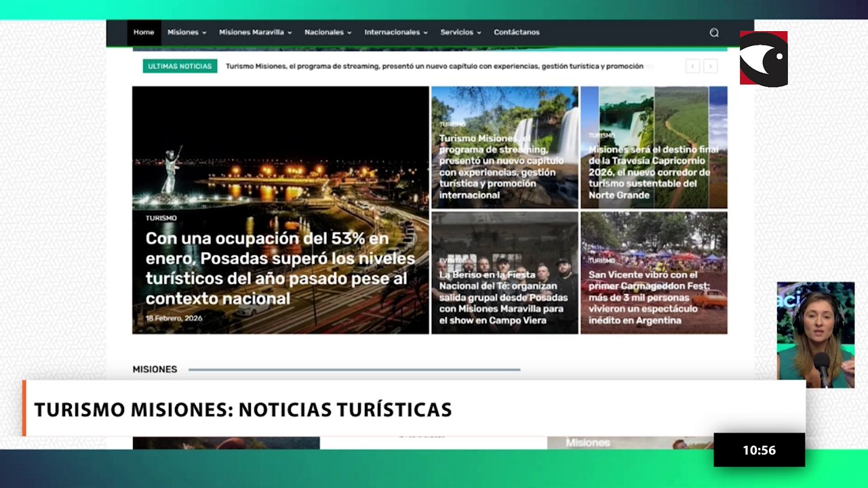868x488 pixels.
Task: Click the TURISMO tag on Carnageddon article
Action: (x=601, y=261)
